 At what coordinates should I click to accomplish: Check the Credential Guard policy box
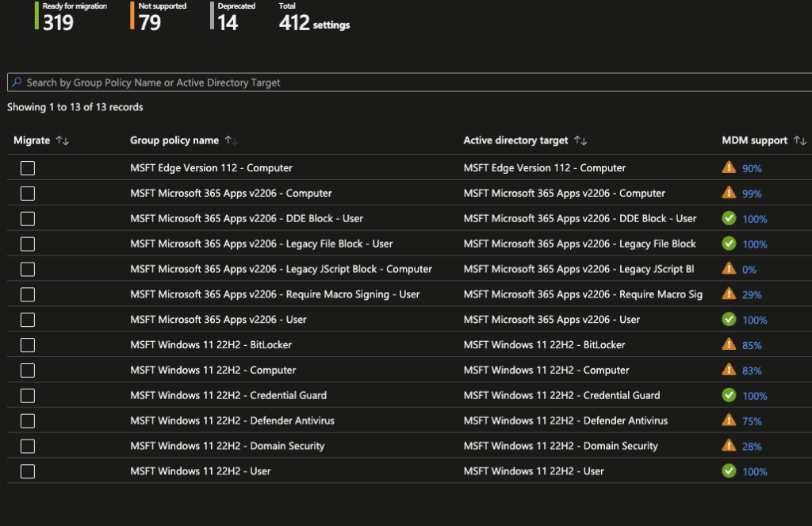pyautogui.click(x=28, y=395)
